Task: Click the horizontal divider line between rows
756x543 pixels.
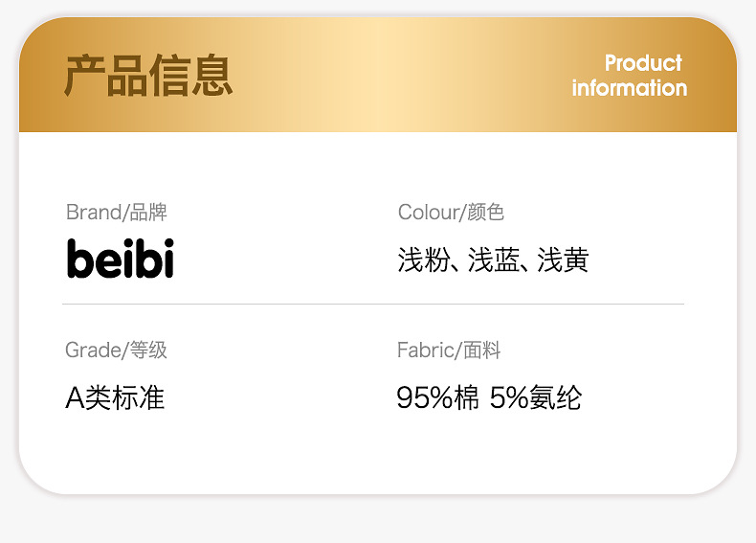Action: point(373,305)
